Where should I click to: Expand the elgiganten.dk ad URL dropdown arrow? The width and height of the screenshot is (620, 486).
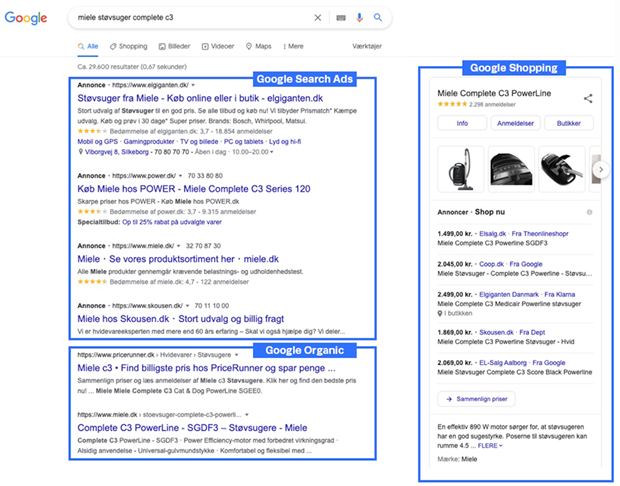[193, 85]
